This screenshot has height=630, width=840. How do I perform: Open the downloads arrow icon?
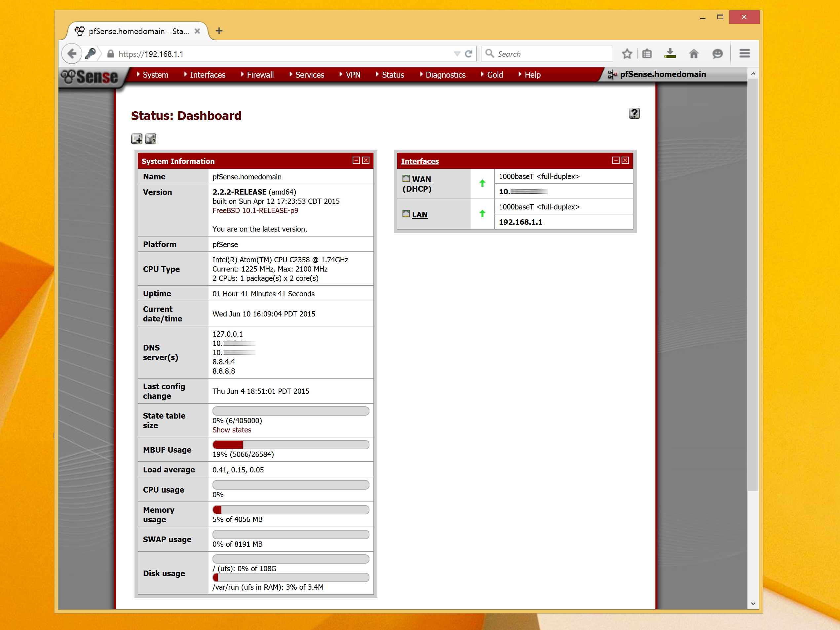point(670,54)
